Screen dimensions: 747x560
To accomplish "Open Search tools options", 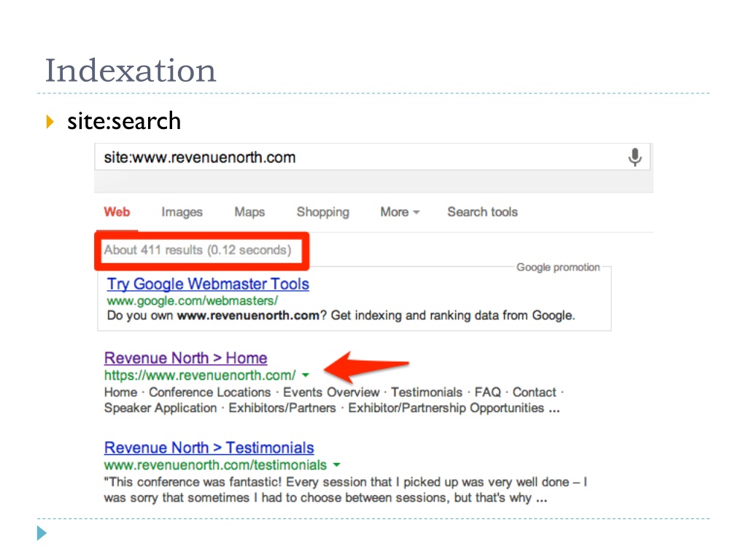I will 483,212.
